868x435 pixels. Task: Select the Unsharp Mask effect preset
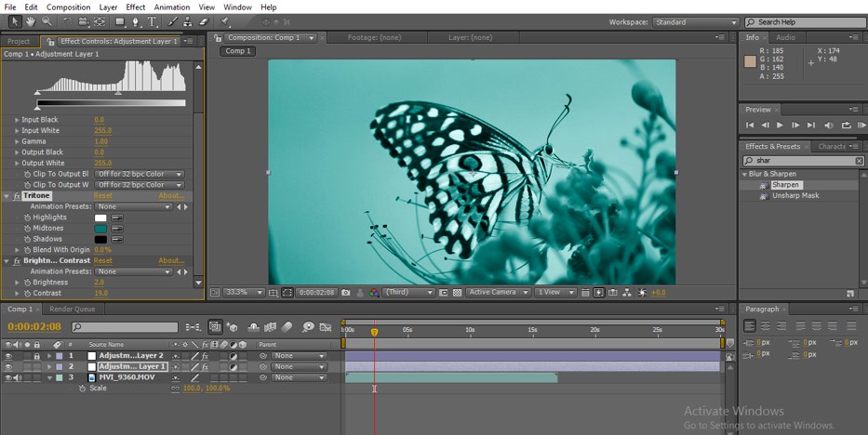click(795, 196)
